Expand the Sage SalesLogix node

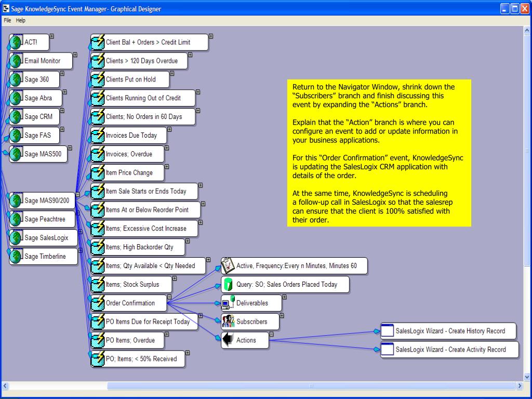pos(81,232)
